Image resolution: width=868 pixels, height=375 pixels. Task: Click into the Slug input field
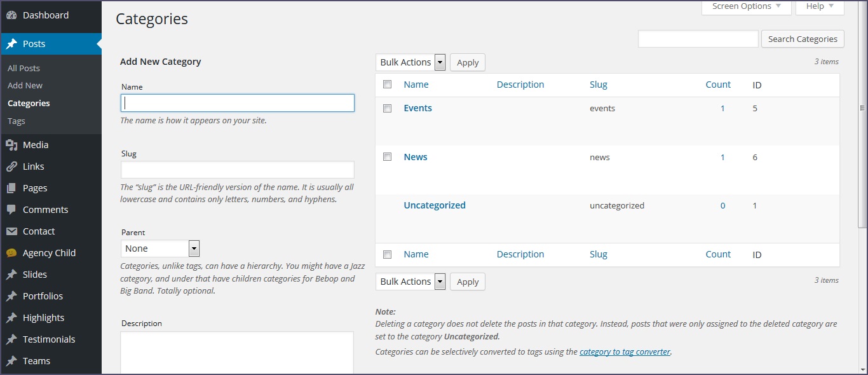(237, 170)
